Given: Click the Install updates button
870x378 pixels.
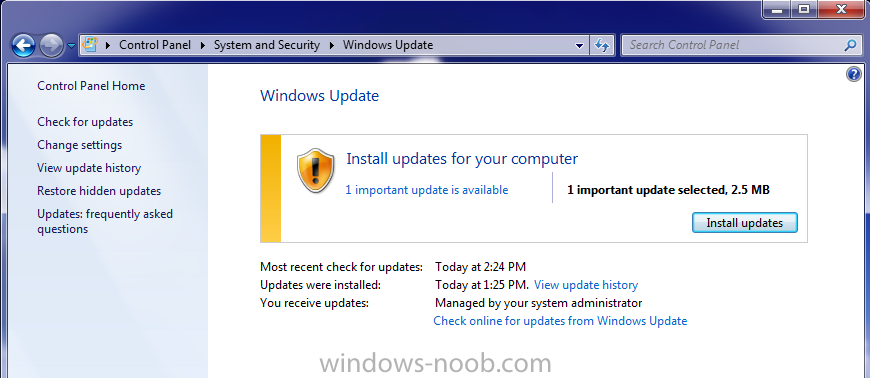Looking at the screenshot, I should pyautogui.click(x=745, y=223).
